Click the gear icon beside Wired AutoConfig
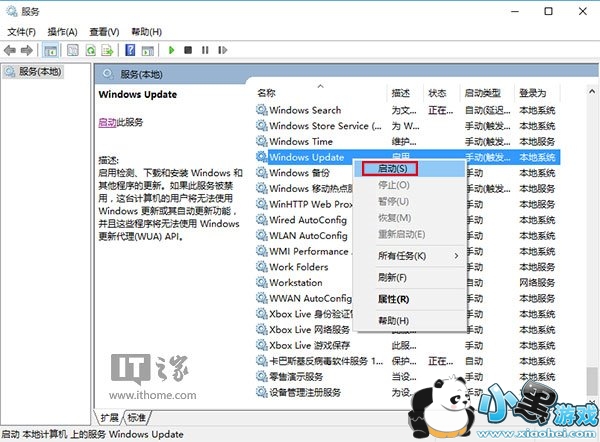The image size is (600, 442). pyautogui.click(x=262, y=220)
